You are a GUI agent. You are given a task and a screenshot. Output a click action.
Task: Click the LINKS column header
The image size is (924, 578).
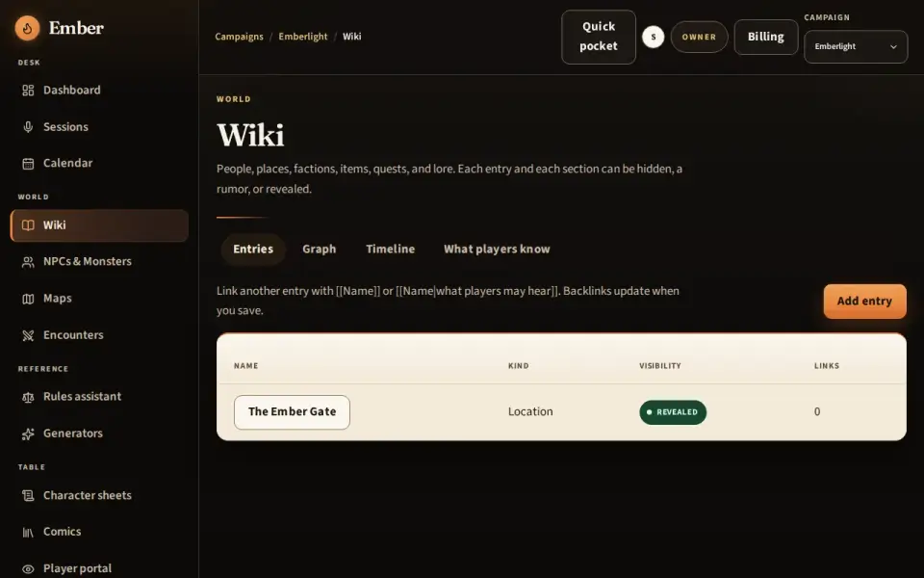pyautogui.click(x=827, y=366)
